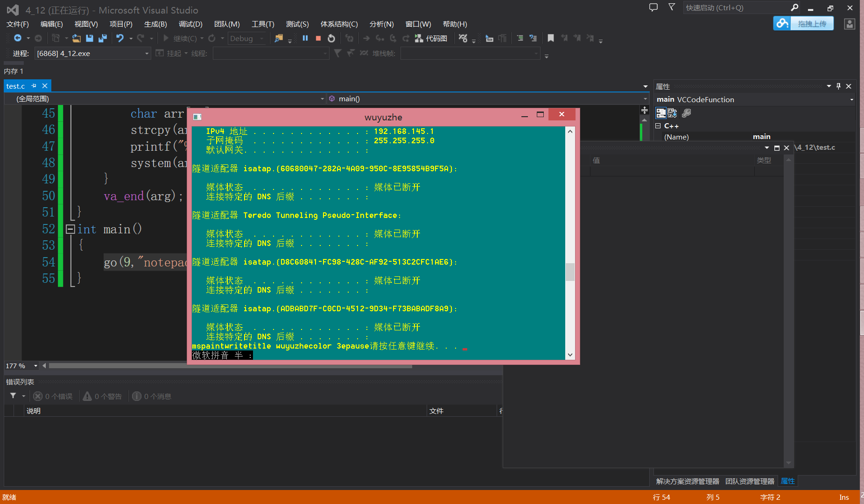Click the editor horizontal scrollbar thumb
The height and width of the screenshot is (504, 864).
(231, 366)
